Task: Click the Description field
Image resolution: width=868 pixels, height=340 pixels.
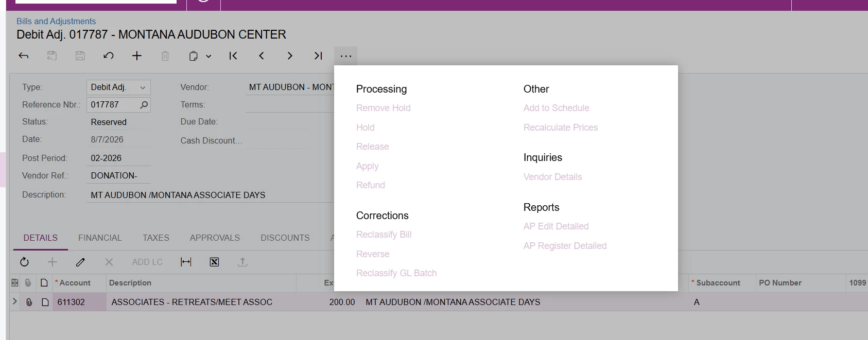Action: coord(210,195)
